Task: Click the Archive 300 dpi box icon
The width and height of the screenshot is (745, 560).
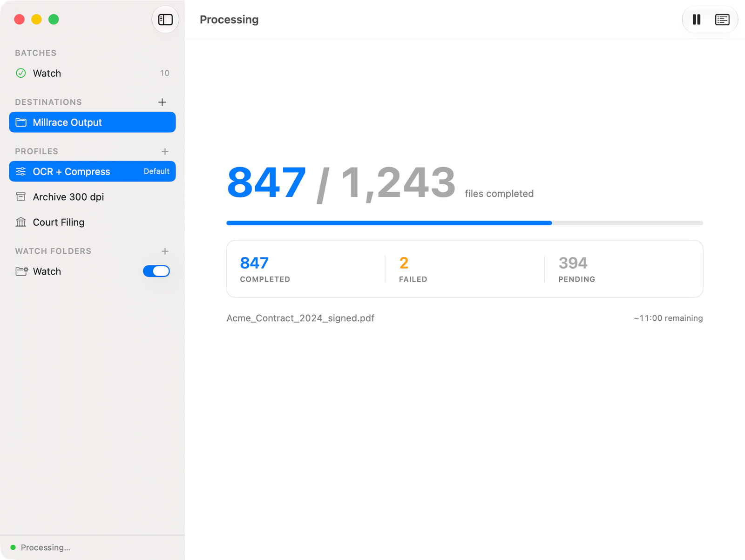Action: pyautogui.click(x=21, y=197)
